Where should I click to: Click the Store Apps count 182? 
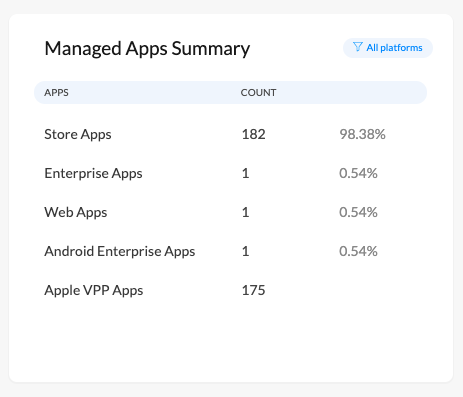pyautogui.click(x=253, y=134)
